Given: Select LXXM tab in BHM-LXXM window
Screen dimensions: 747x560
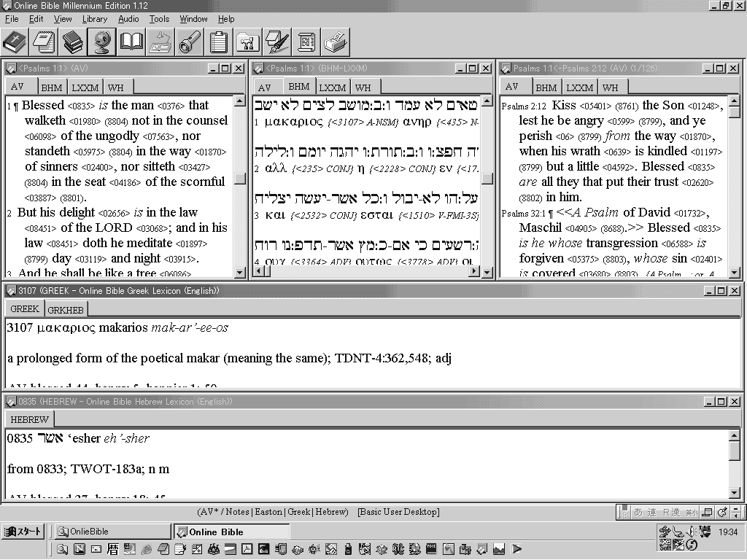Looking at the screenshot, I should coord(332,87).
